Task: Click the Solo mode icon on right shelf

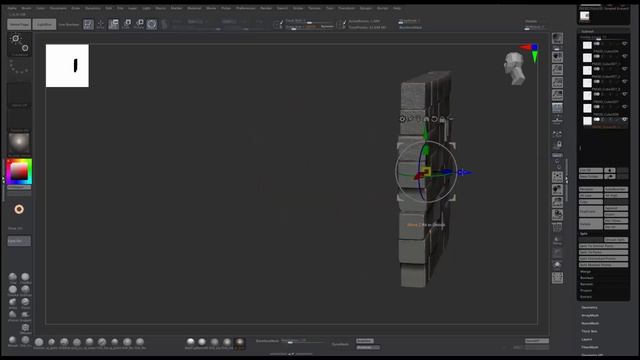Action: point(557,265)
